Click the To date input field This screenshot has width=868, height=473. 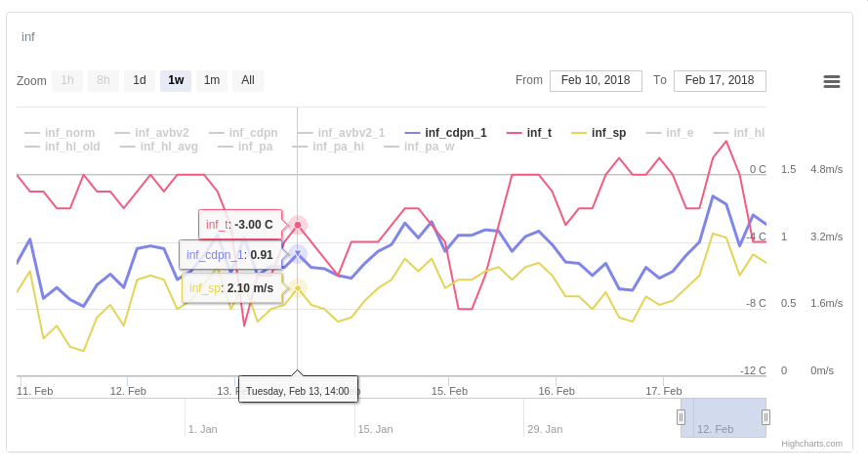720,80
